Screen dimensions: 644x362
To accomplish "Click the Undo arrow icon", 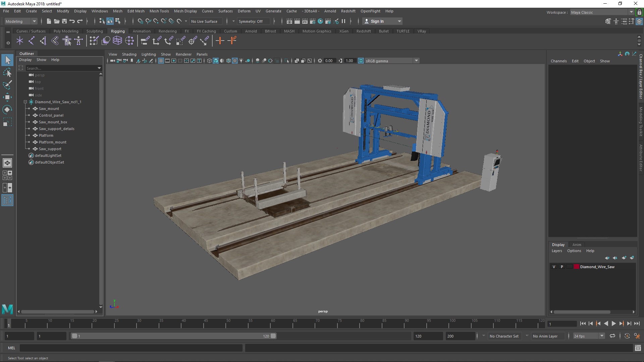I will click(72, 21).
